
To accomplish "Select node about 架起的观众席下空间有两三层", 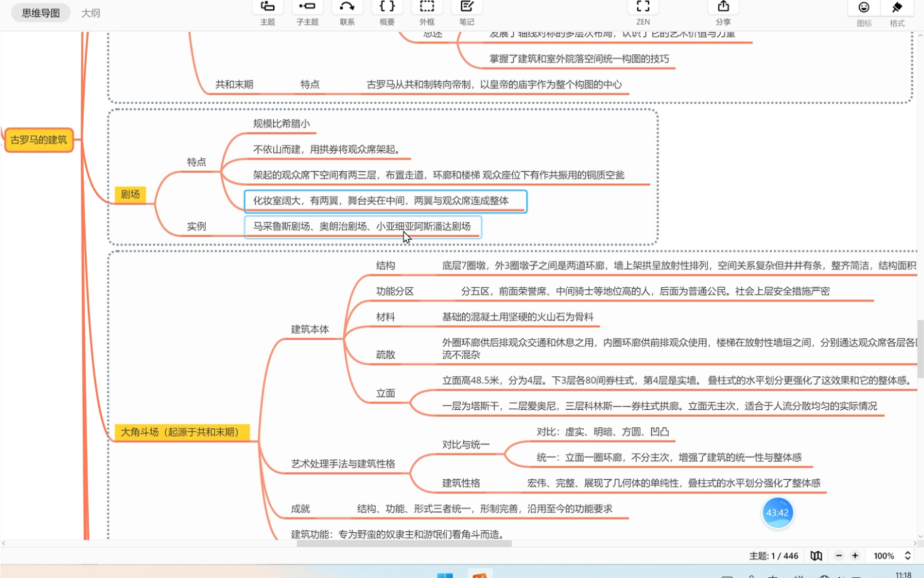I will pos(439,175).
